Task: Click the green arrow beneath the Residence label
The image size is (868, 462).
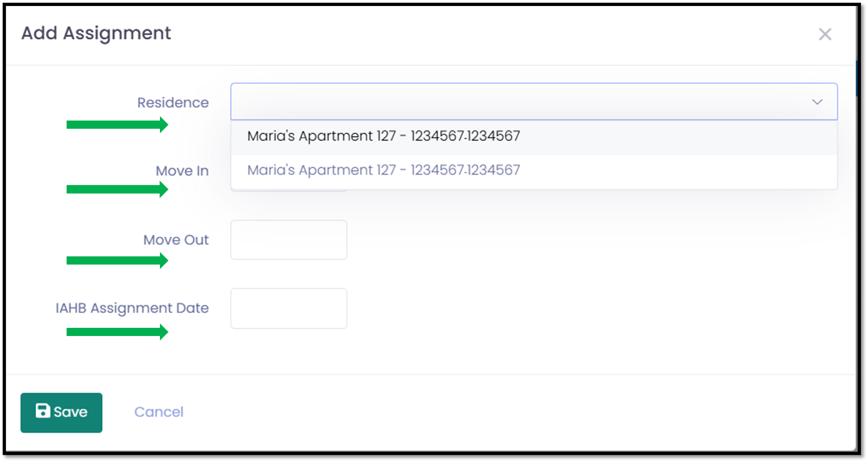Action: 117,125
